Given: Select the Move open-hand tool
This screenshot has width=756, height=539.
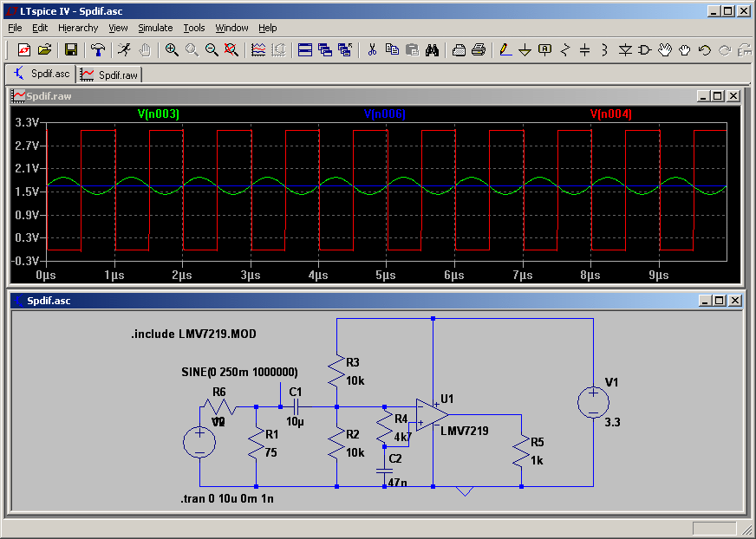Looking at the screenshot, I should click(x=665, y=49).
